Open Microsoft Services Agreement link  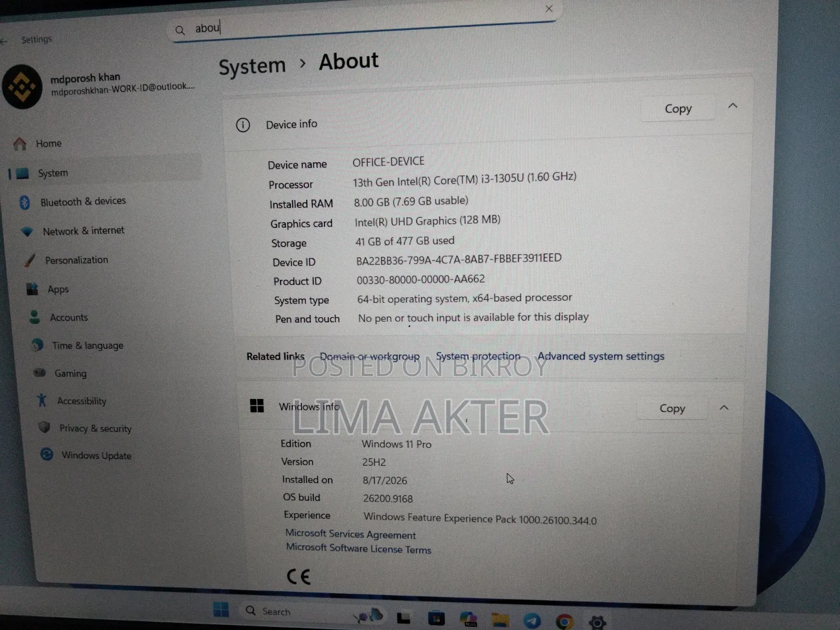351,534
